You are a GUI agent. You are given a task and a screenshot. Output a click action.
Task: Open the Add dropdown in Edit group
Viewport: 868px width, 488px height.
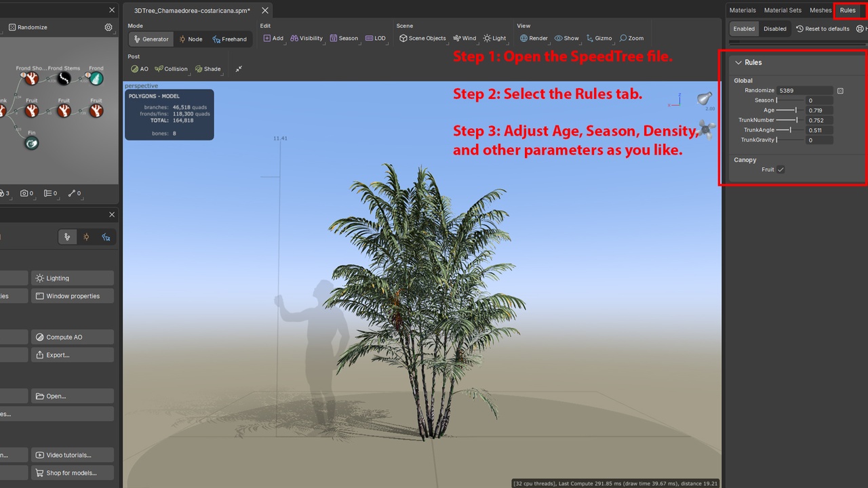point(273,38)
